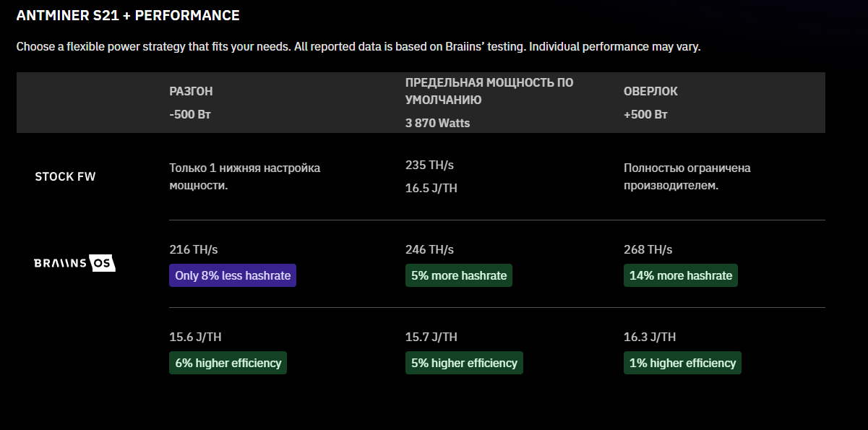Click the 'Choose a flexible power strategy' description text
This screenshot has width=868, height=430.
pyautogui.click(x=358, y=47)
